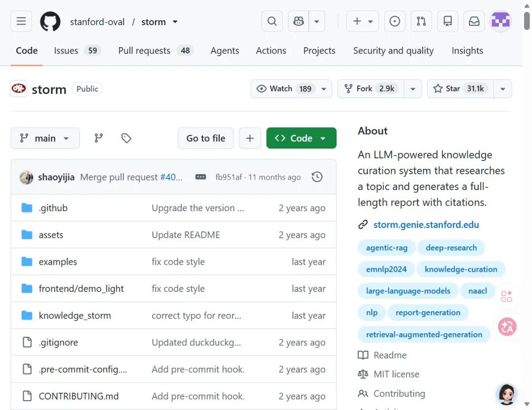This screenshot has height=410, width=532.
Task: Click the pink translate floating icon
Action: (507, 327)
